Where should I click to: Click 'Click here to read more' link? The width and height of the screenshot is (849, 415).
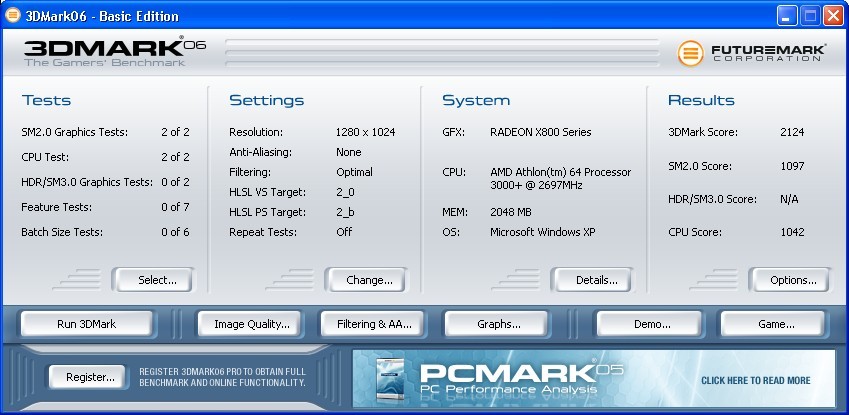point(755,380)
